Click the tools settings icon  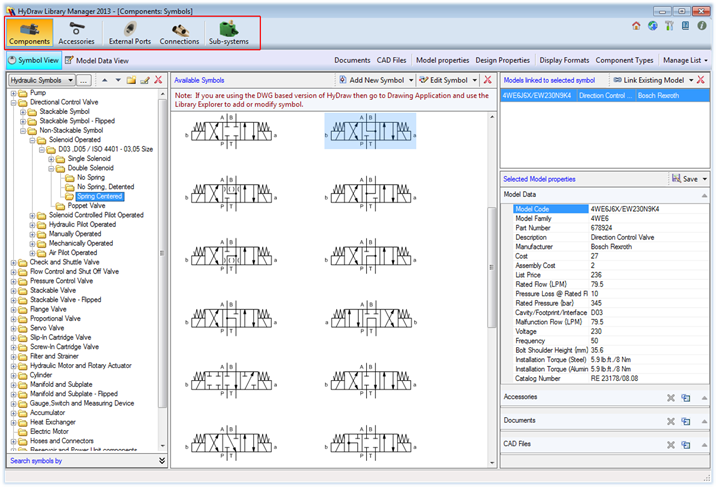point(669,26)
